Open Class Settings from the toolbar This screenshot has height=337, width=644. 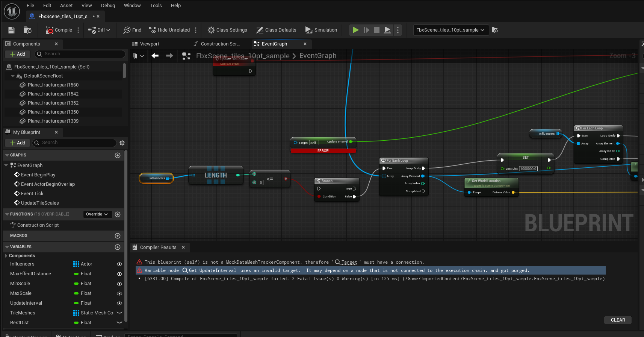(x=227, y=30)
